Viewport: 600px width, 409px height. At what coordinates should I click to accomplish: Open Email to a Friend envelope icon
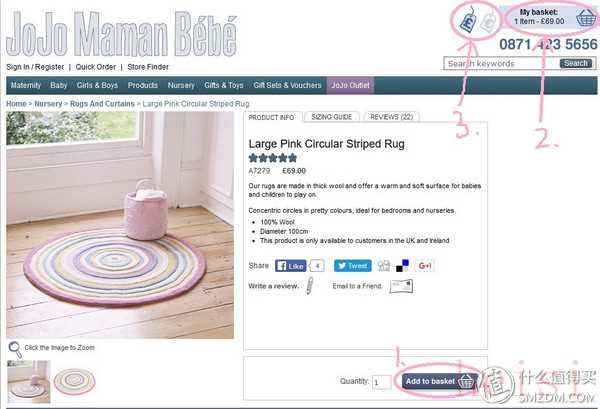pyautogui.click(x=401, y=286)
